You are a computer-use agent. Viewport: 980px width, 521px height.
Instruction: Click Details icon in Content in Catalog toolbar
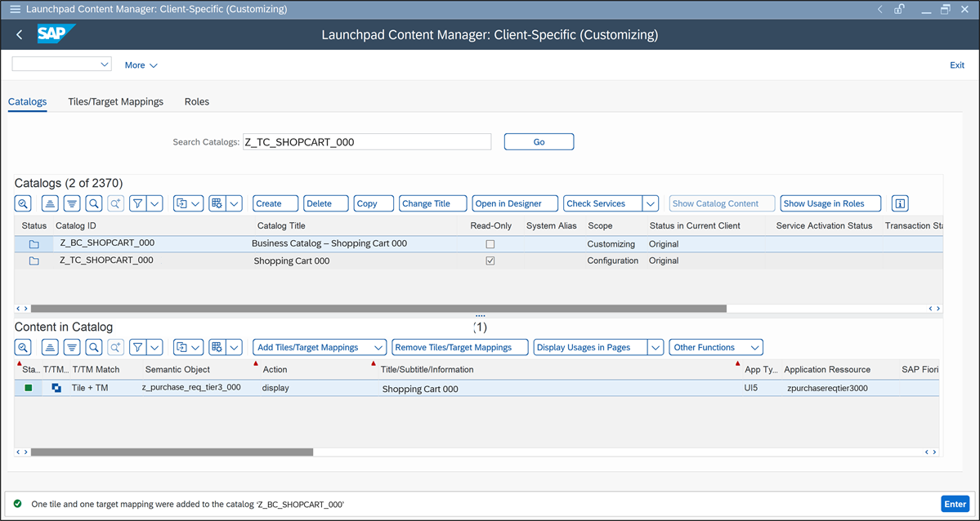(23, 347)
